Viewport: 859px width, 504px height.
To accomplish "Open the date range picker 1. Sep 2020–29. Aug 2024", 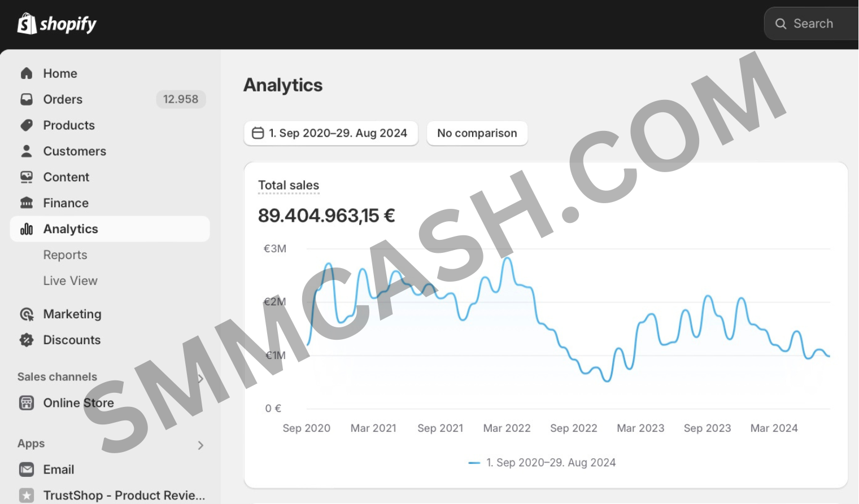I will [330, 133].
